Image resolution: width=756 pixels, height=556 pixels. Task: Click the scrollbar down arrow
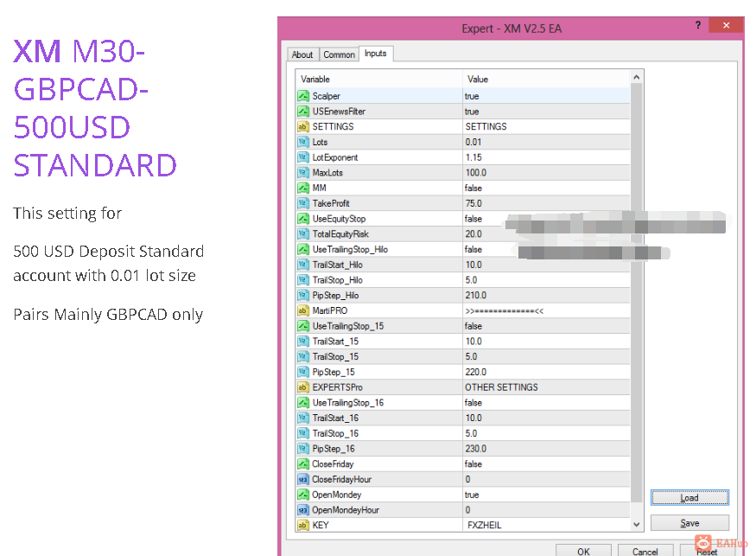[x=637, y=524]
